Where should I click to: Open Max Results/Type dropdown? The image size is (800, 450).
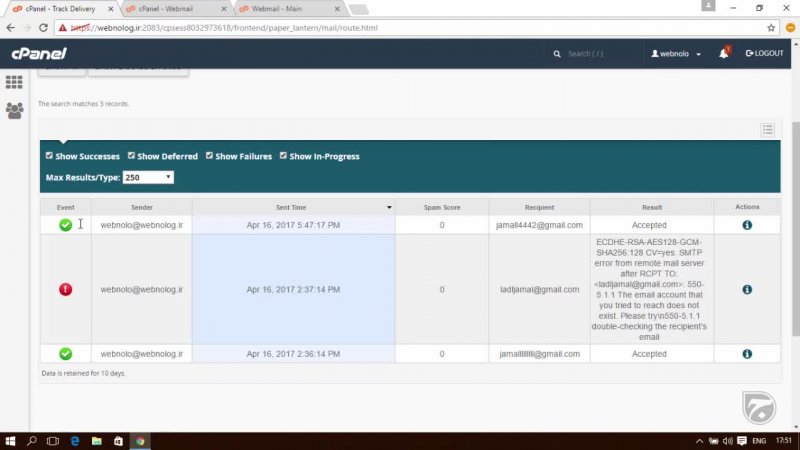(x=148, y=177)
